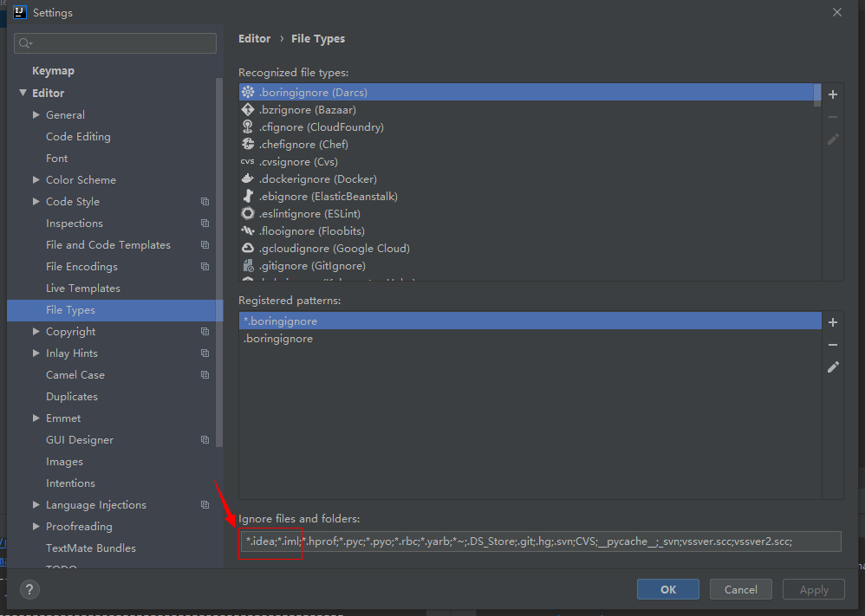Image resolution: width=865 pixels, height=616 pixels.
Task: Open the Code Editing settings page
Action: tap(78, 136)
